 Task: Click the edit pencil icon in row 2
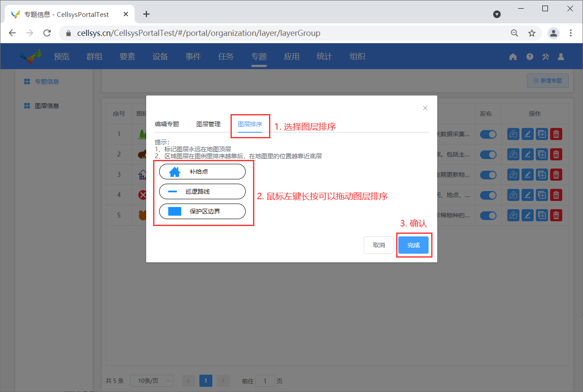527,154
